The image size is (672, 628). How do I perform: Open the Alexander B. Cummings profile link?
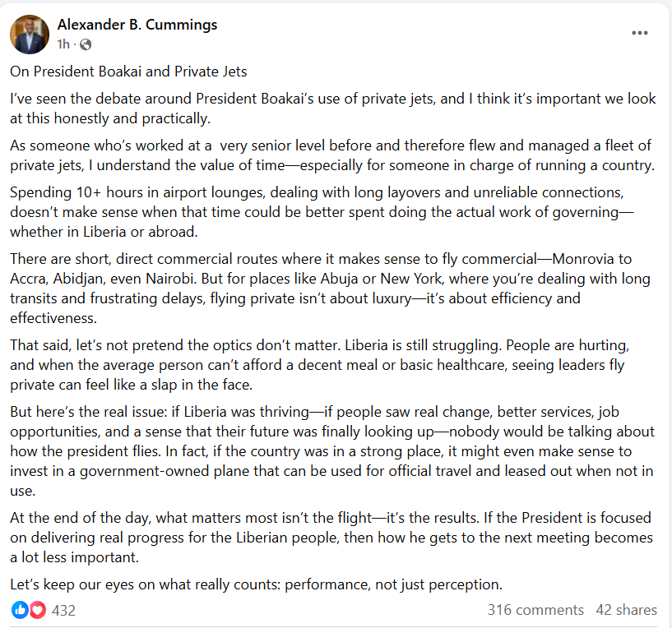click(137, 25)
